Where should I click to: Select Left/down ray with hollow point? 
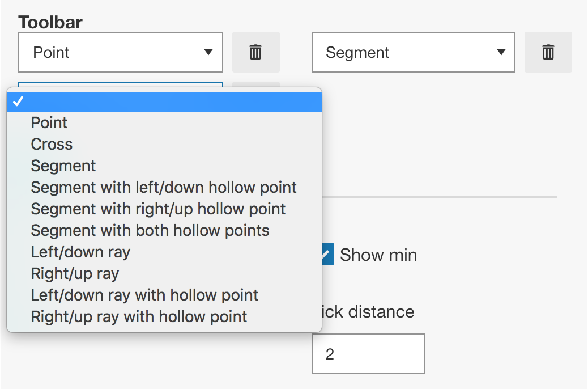[x=144, y=295]
